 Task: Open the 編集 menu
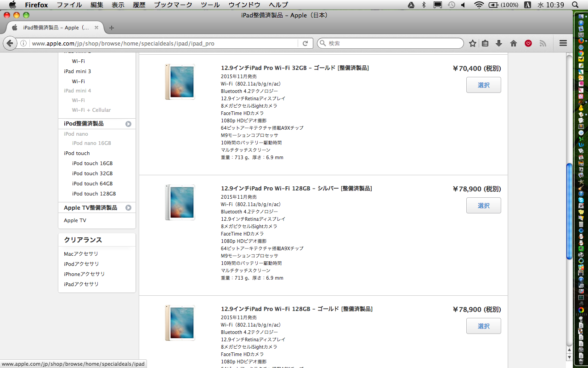click(x=97, y=5)
